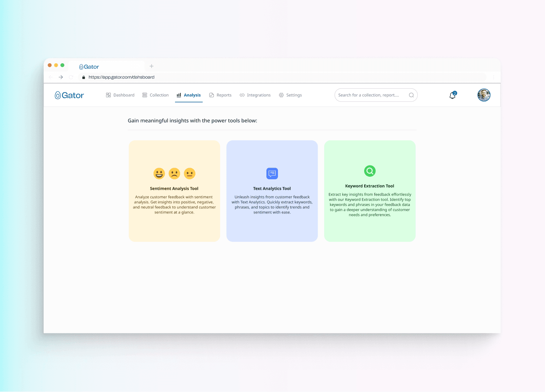Open Settings from the top navigation
Image resolution: width=545 pixels, height=392 pixels.
290,95
